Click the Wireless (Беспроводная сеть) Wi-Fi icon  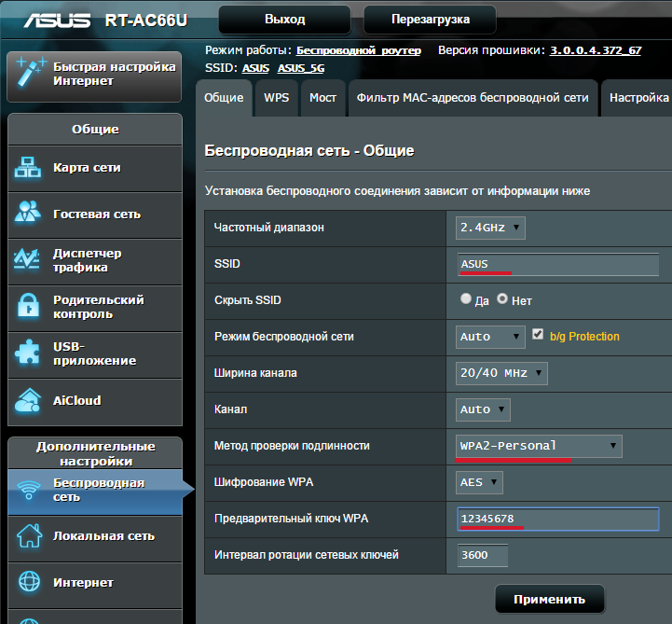coord(29,490)
